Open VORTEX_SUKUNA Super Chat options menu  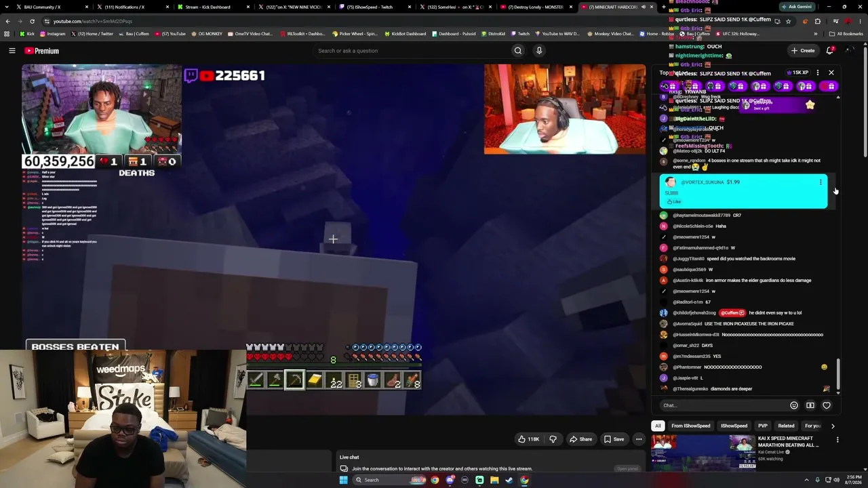click(x=821, y=182)
